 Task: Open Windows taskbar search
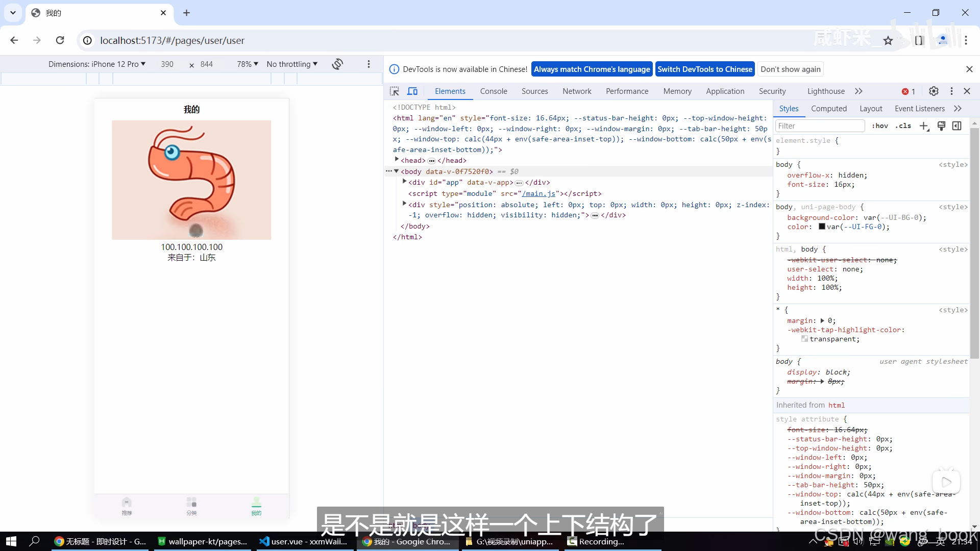(x=34, y=541)
